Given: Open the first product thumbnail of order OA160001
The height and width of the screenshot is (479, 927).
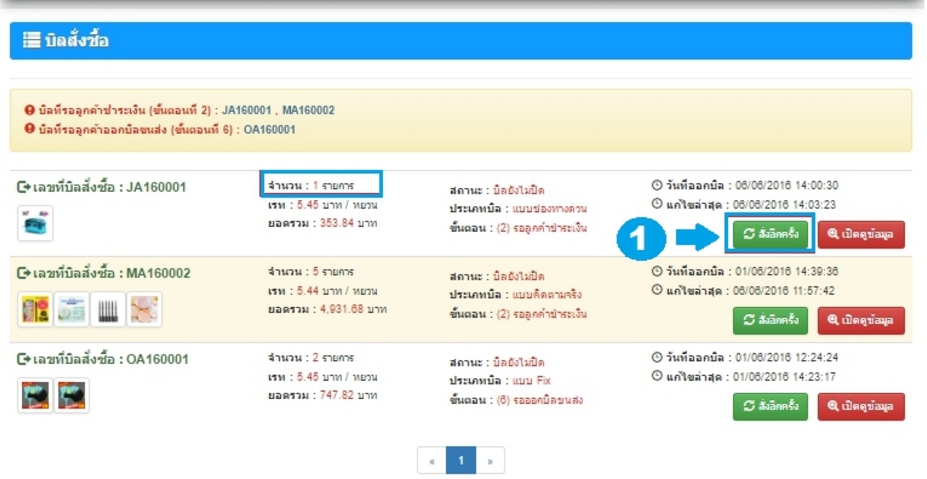Looking at the screenshot, I should click(x=34, y=396).
